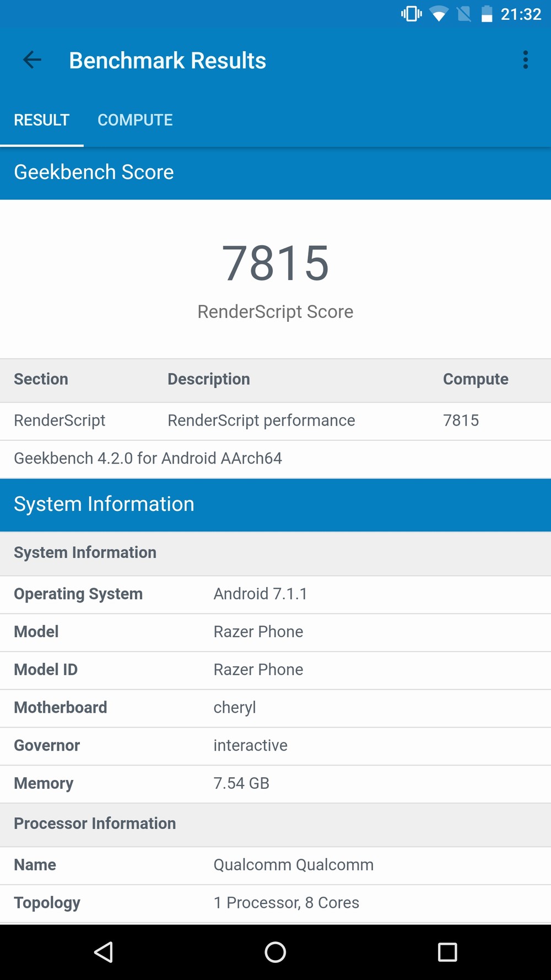Select the RenderScript performance row
551x980 pixels.
[275, 421]
